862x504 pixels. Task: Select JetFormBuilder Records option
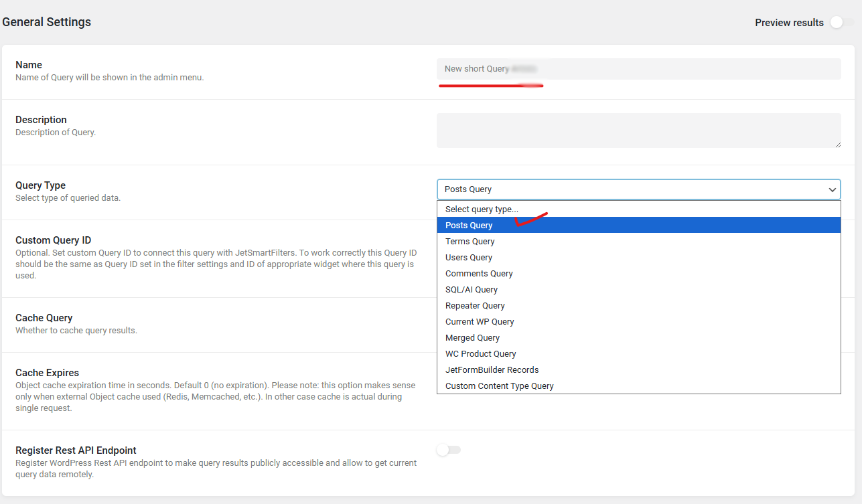coord(492,370)
